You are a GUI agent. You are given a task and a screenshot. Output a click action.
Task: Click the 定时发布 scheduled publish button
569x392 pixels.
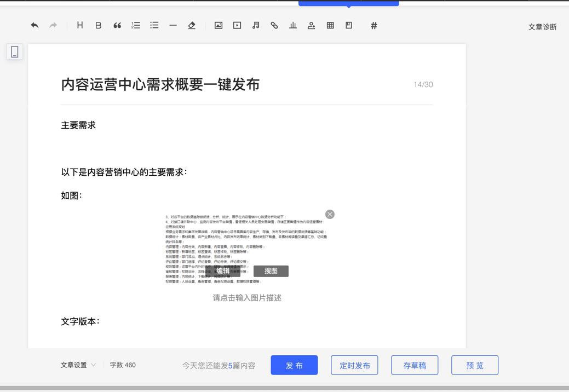[x=354, y=365]
